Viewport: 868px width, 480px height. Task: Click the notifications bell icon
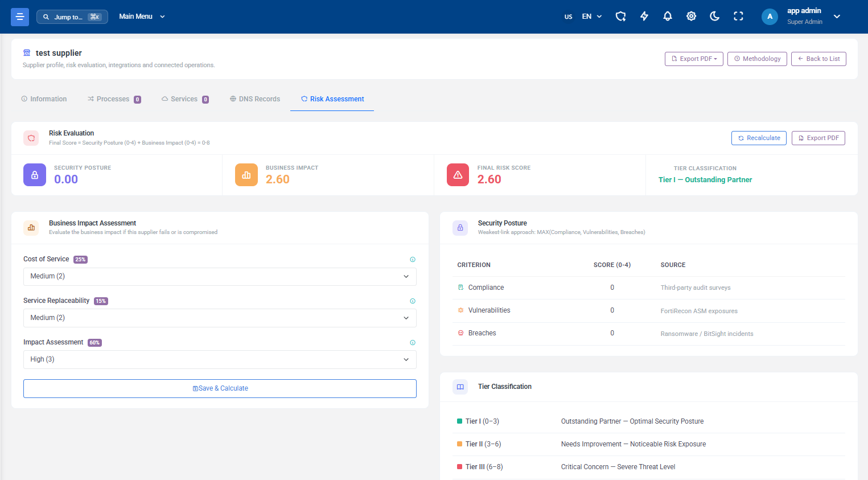[668, 17]
